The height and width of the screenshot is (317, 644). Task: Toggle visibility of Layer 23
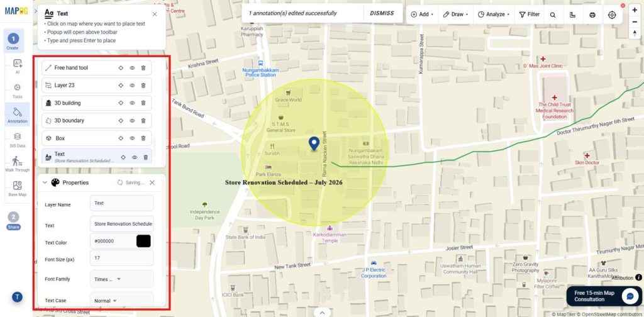pyautogui.click(x=132, y=86)
